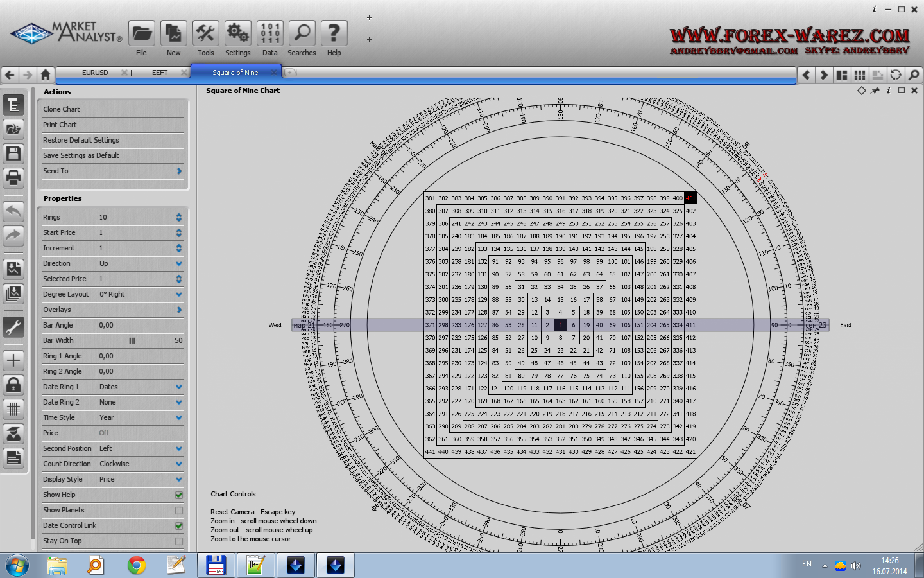
Task: Click the printer icon in left sidebar
Action: click(x=13, y=177)
